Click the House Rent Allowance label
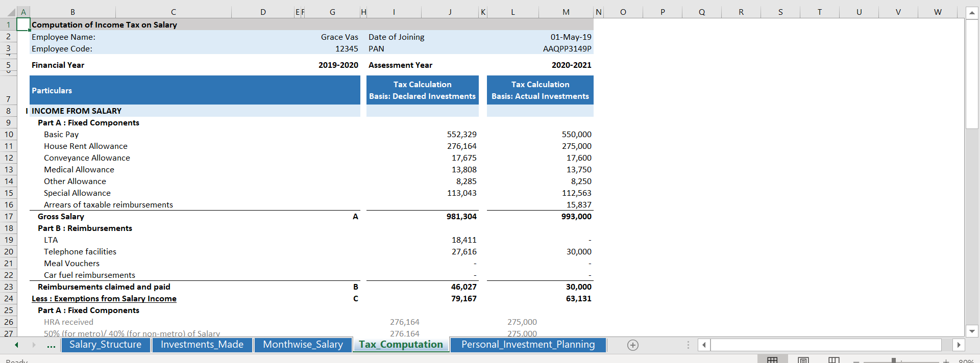This screenshot has height=363, width=980. click(86, 146)
